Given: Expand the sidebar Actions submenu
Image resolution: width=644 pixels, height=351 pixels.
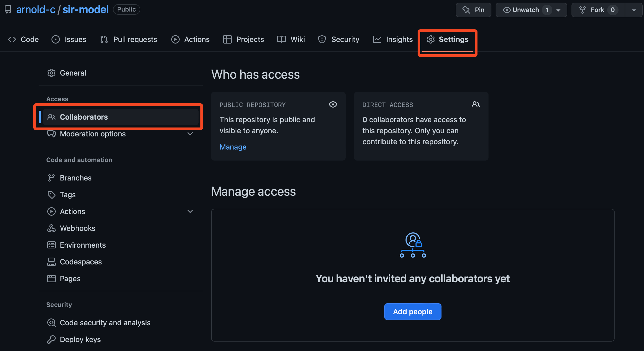Looking at the screenshot, I should (x=190, y=211).
